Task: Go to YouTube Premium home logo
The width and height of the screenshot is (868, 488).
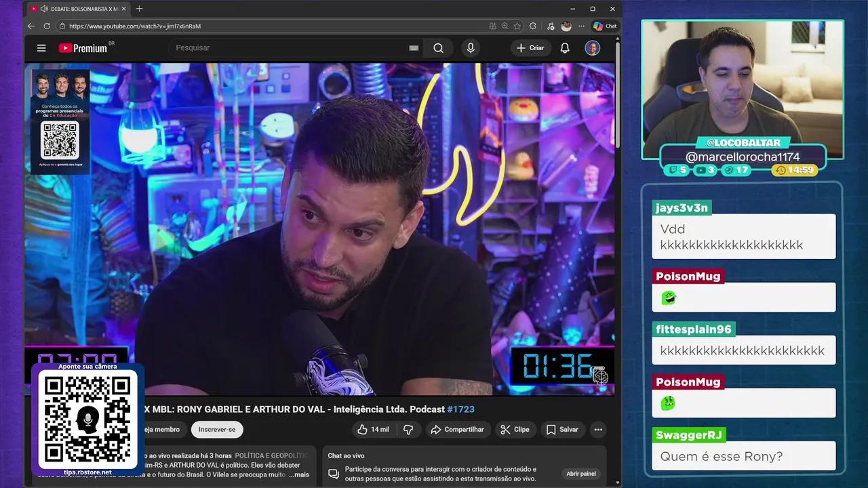Action: click(83, 48)
